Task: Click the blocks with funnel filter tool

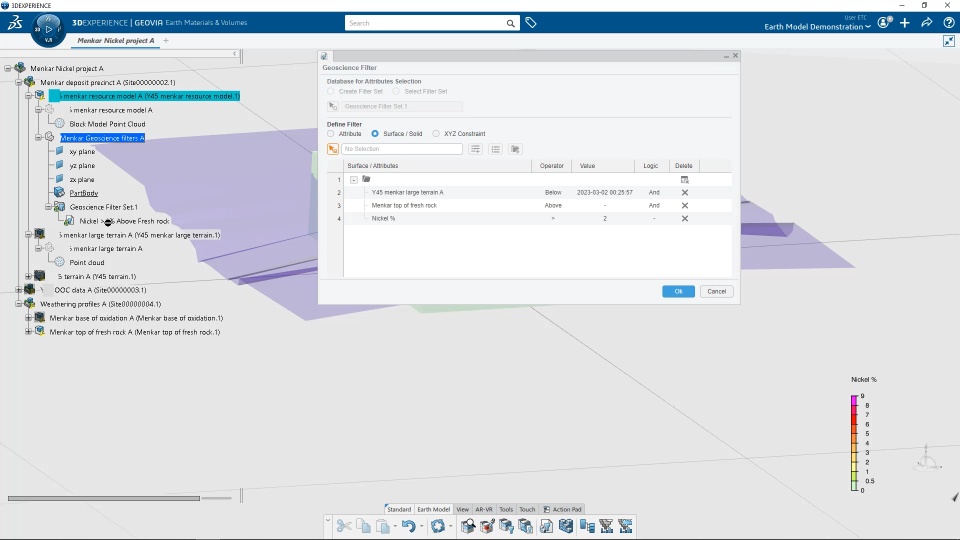Action: (x=506, y=526)
